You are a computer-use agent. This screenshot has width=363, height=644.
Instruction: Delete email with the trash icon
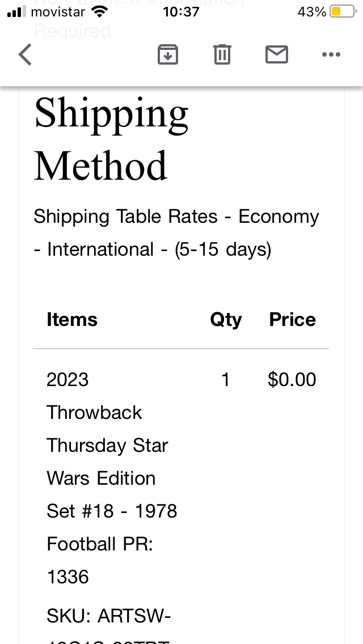click(x=222, y=55)
